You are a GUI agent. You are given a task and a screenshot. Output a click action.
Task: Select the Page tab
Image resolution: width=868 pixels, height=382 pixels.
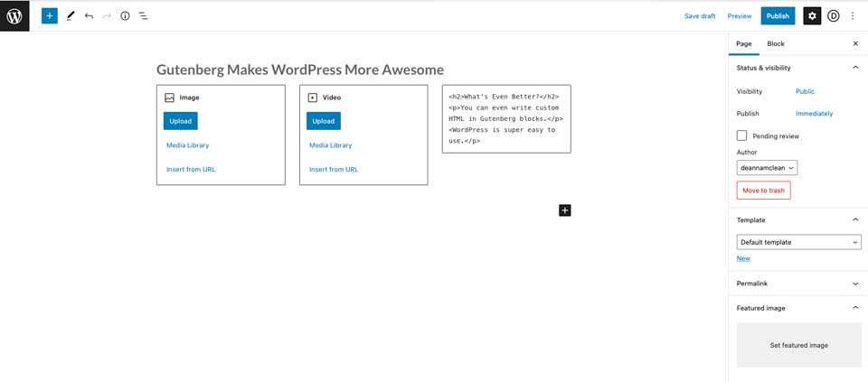pos(743,43)
